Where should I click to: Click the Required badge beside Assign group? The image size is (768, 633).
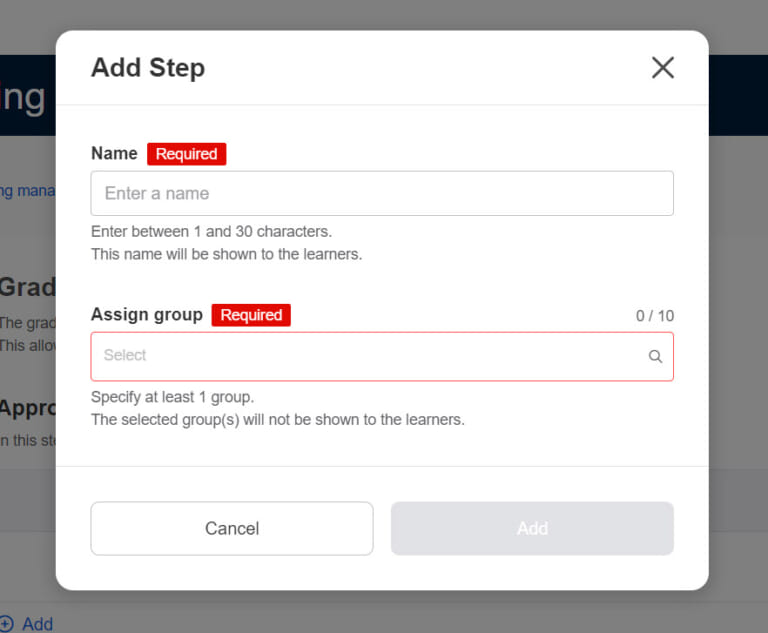pyautogui.click(x=251, y=315)
